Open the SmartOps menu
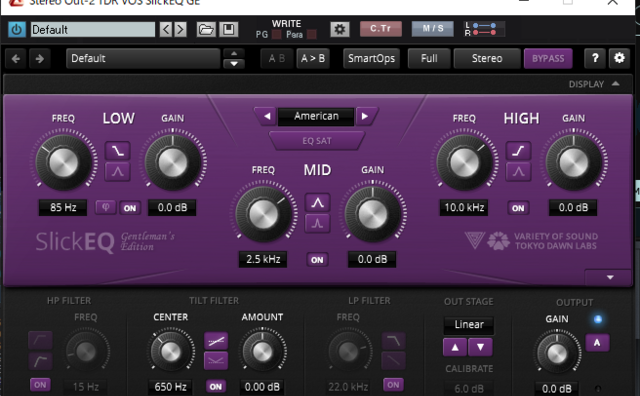Image resolution: width=640 pixels, height=396 pixels. (371, 59)
